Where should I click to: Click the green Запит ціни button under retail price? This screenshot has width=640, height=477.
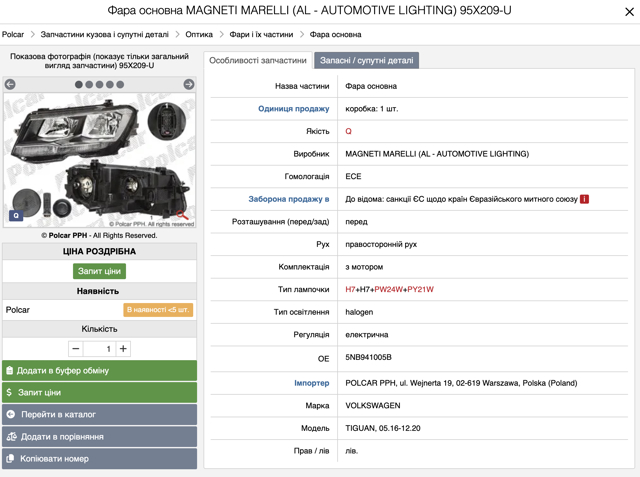[x=99, y=271]
